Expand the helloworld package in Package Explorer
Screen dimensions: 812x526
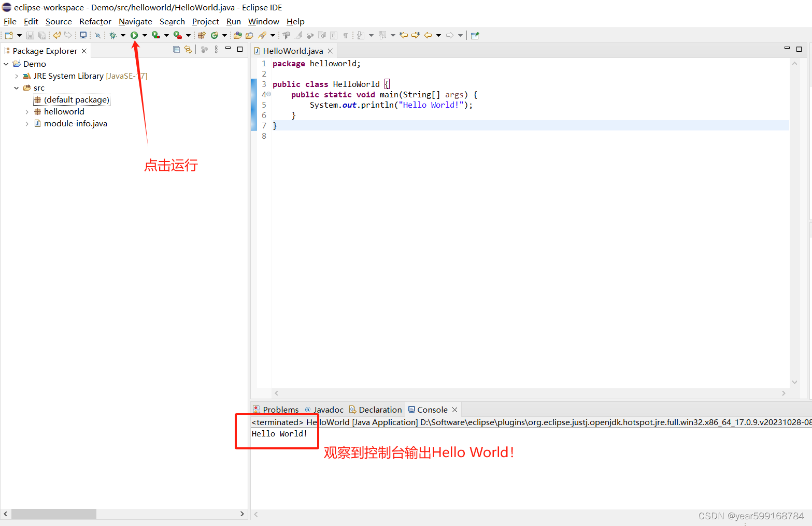click(26, 111)
